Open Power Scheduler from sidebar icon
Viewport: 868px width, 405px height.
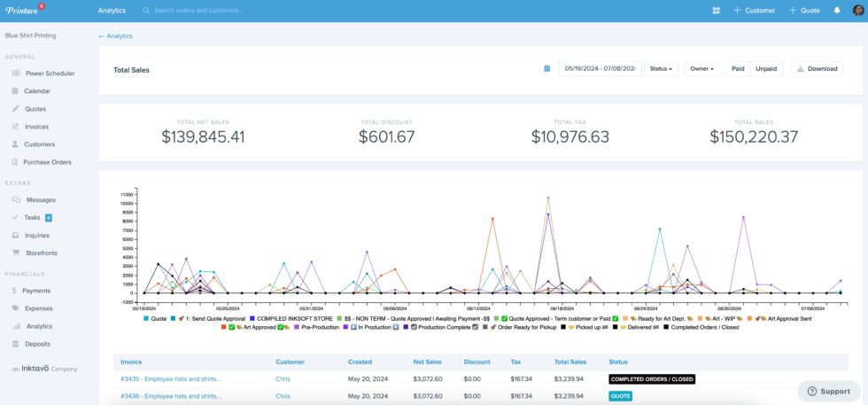coord(15,74)
